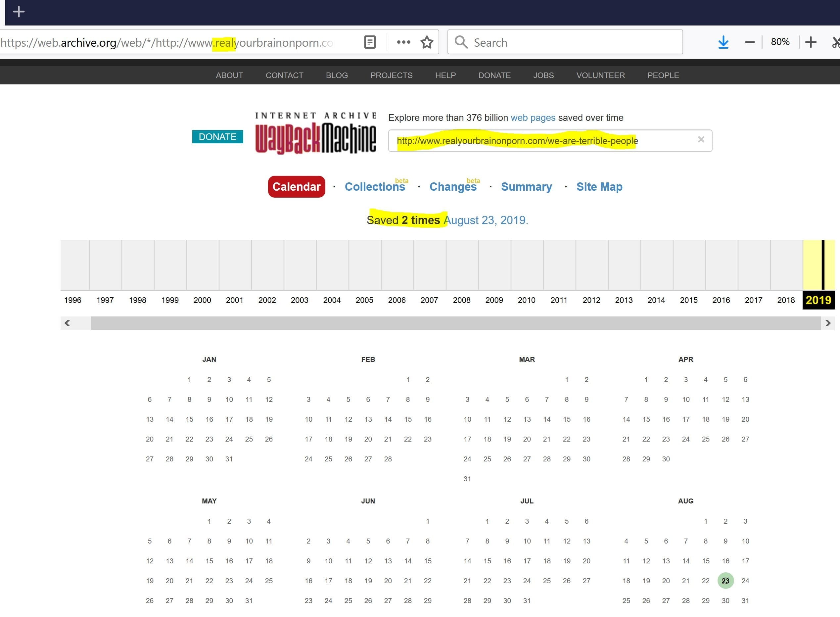Open the PROJECTS menu item
This screenshot has height=617, width=840.
pyautogui.click(x=391, y=75)
